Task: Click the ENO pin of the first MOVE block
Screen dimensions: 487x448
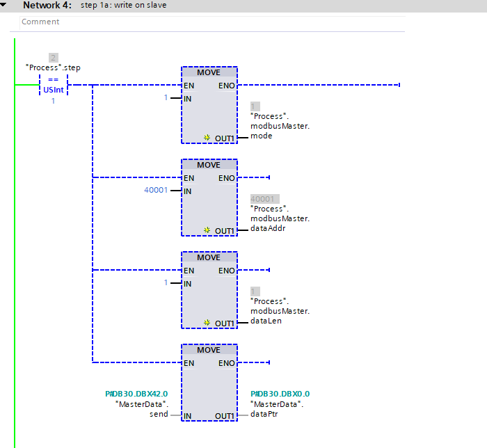Action: tap(226, 86)
